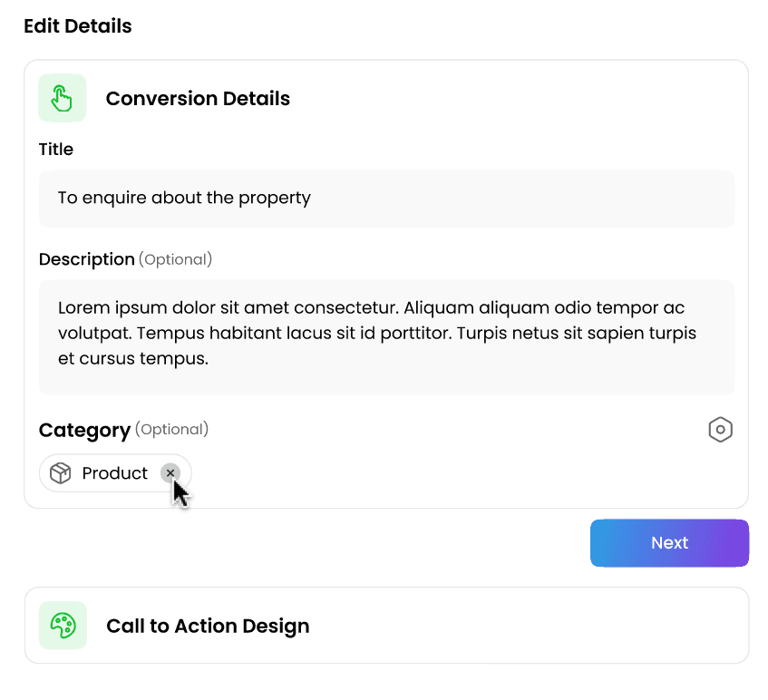Click the box icon in the Product chip
This screenshot has height=700, width=768.
61,473
